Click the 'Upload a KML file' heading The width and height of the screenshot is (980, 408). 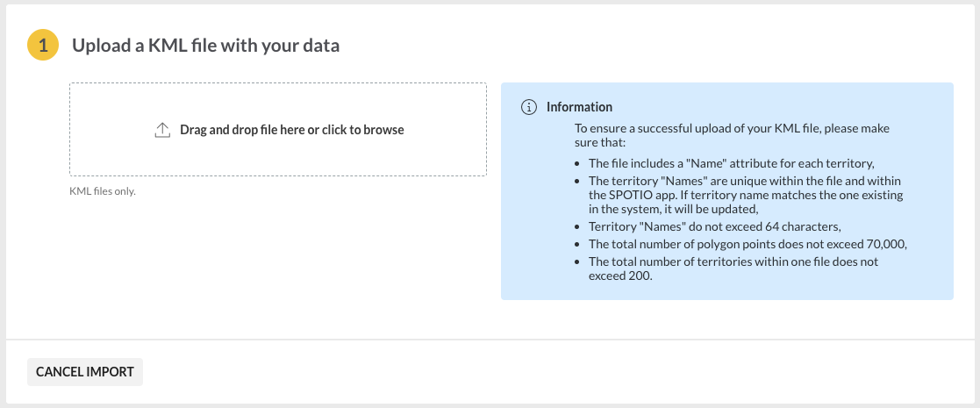click(205, 45)
